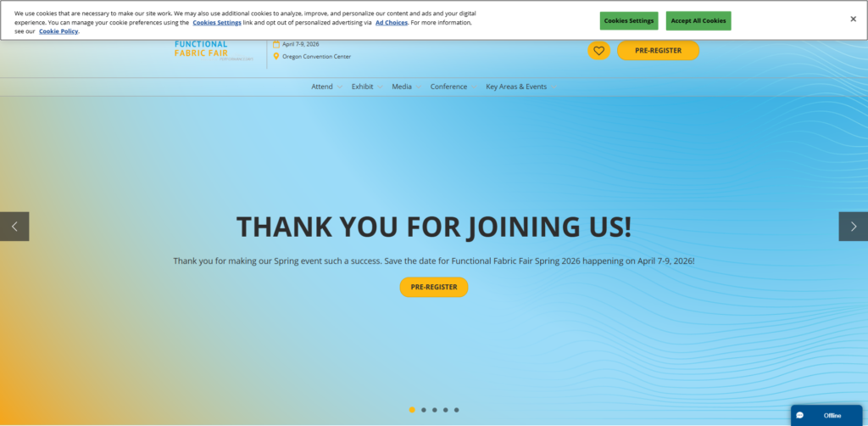Image resolution: width=868 pixels, height=426 pixels.
Task: Select the fourth carousel dot
Action: pos(446,410)
